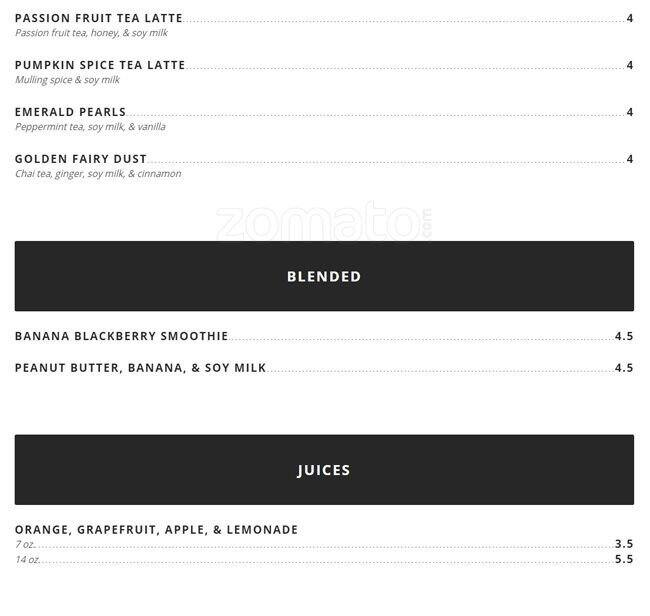Select the Peppermint tea ingredients description

(90, 127)
